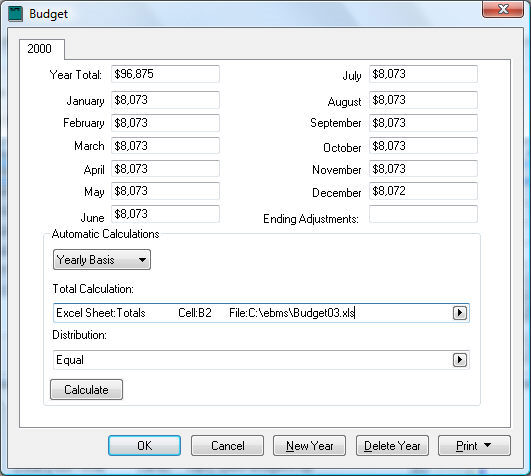531x476 pixels.
Task: Click the Budget window title icon
Action: pos(15,14)
